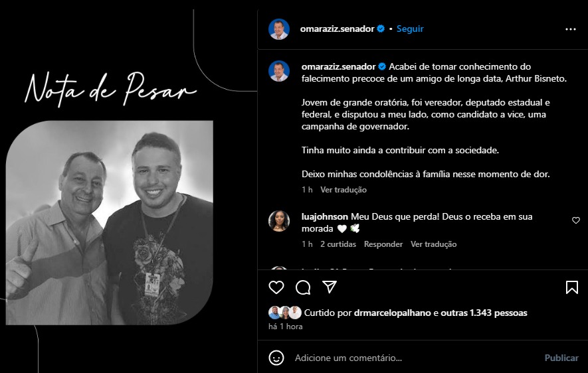Reply to luajohnson's comment via Responder
The height and width of the screenshot is (373, 588).
pos(383,244)
